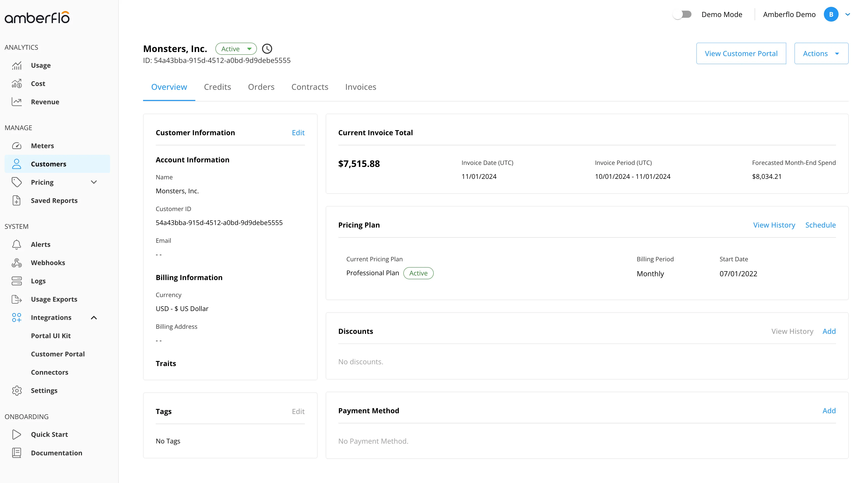Open the account menu chevron next to avatar
The image size is (868, 483).
pos(848,14)
